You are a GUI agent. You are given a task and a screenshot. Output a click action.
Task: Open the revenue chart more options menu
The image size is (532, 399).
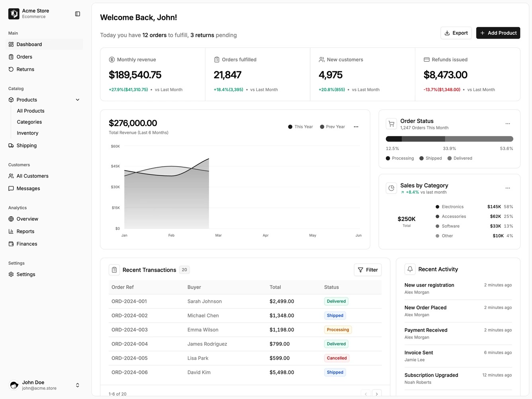coord(356,127)
